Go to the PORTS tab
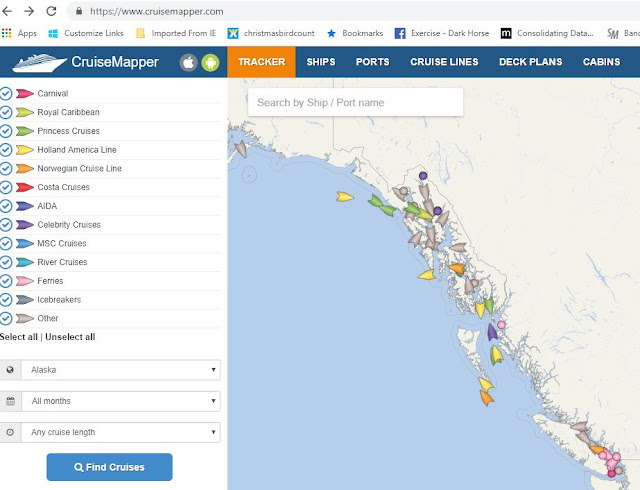The image size is (640, 490). click(372, 62)
